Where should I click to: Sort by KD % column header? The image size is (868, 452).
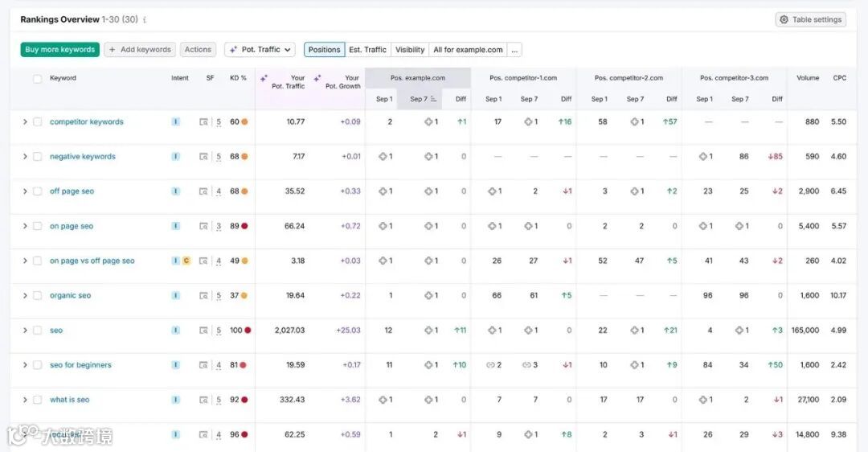click(x=238, y=78)
